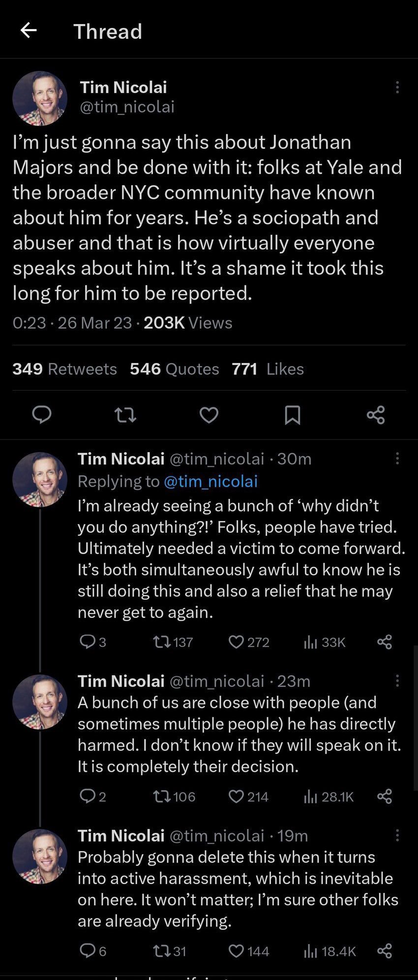Open more options on 23m reply

[397, 681]
